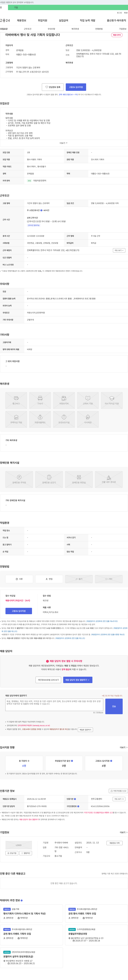Open the 취업지원 top menu
128x980 pixels.
[x=43, y=20]
